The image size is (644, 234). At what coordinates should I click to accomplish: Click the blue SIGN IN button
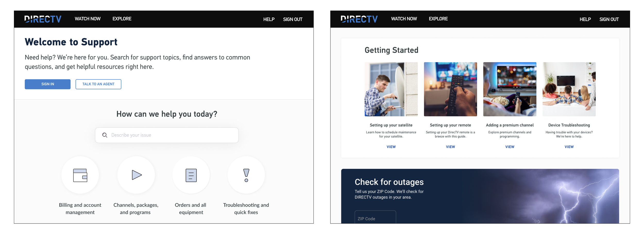click(x=48, y=84)
